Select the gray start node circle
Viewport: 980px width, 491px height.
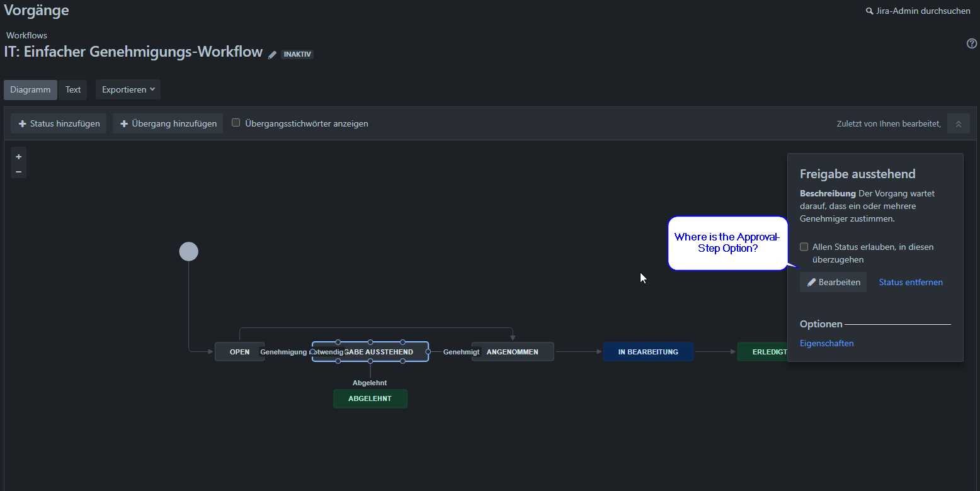(x=188, y=251)
